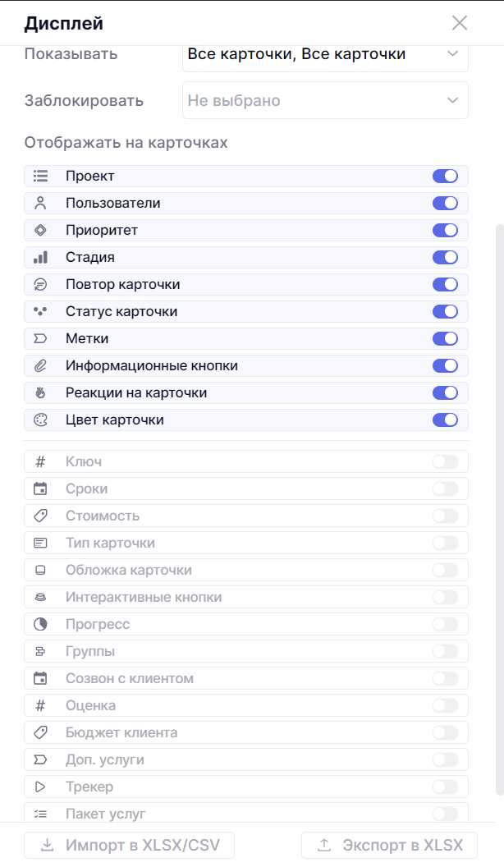Close the Дисплей panel
504x867 pixels.
(x=460, y=23)
